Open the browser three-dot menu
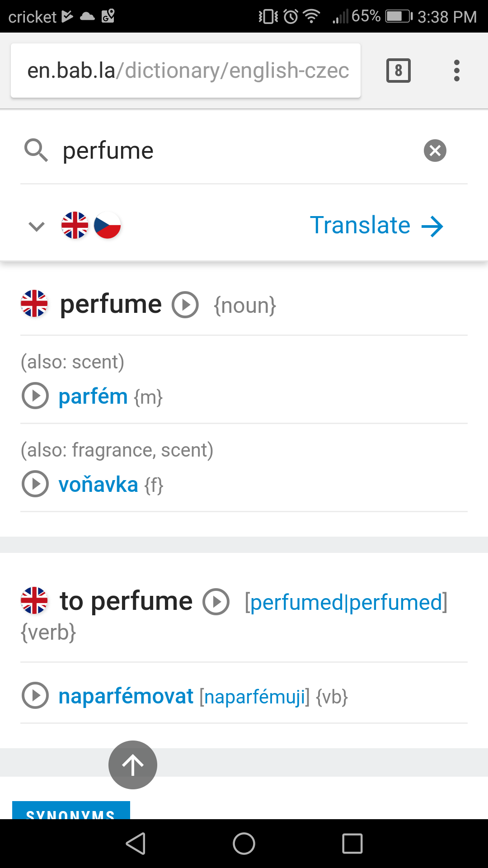 tap(457, 71)
